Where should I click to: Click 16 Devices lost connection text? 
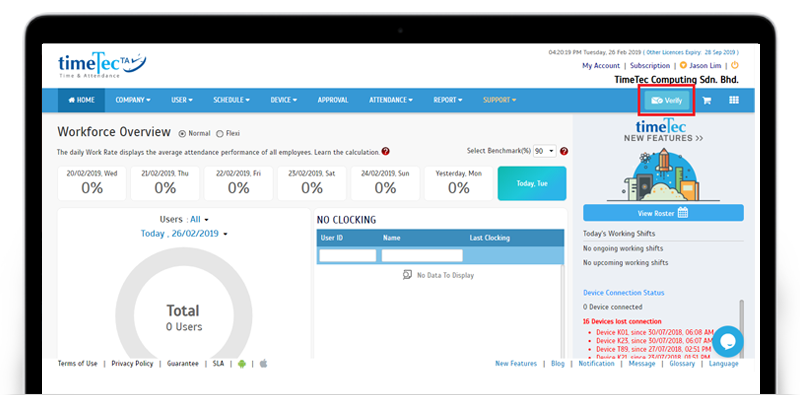(x=622, y=322)
